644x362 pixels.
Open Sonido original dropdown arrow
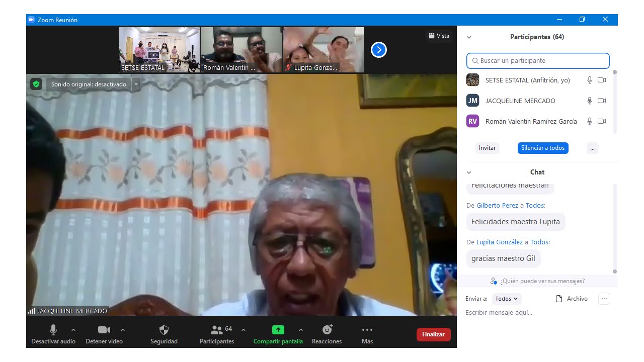tap(136, 84)
